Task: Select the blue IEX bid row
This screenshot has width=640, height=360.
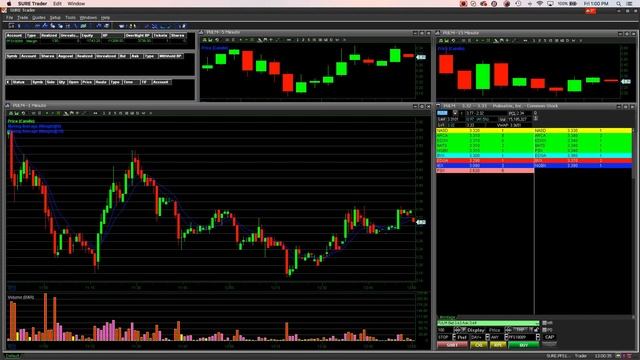Action: pos(485,165)
